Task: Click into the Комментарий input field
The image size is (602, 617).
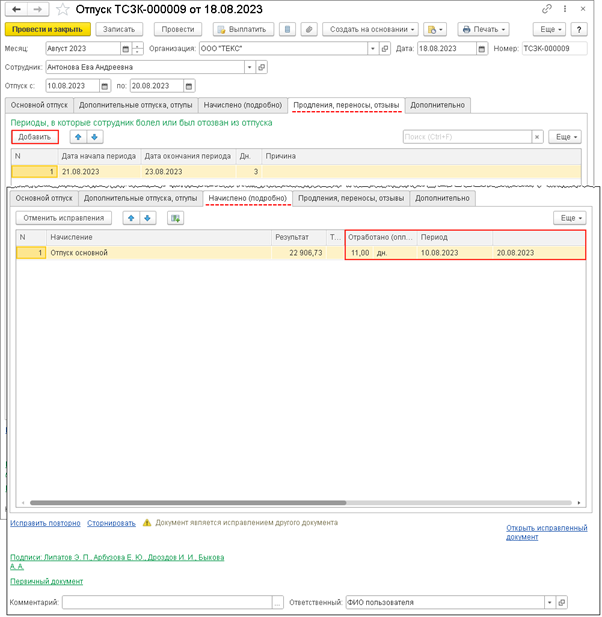Action: [166, 602]
